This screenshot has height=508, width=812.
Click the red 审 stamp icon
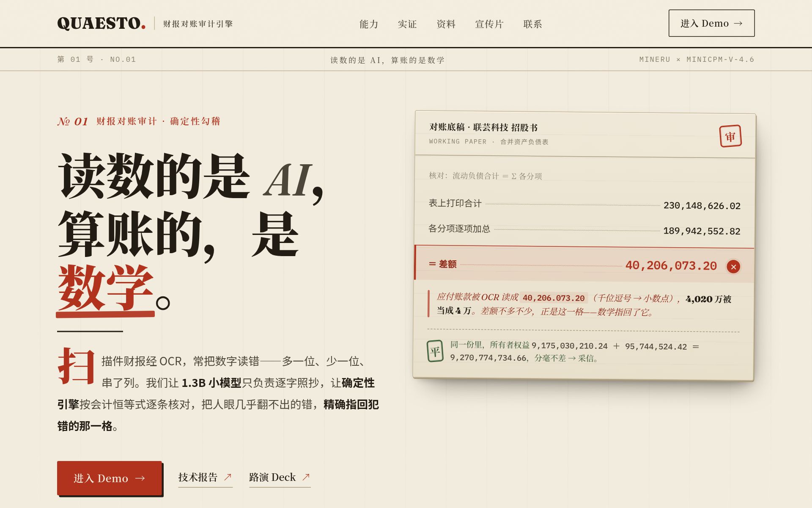point(730,136)
